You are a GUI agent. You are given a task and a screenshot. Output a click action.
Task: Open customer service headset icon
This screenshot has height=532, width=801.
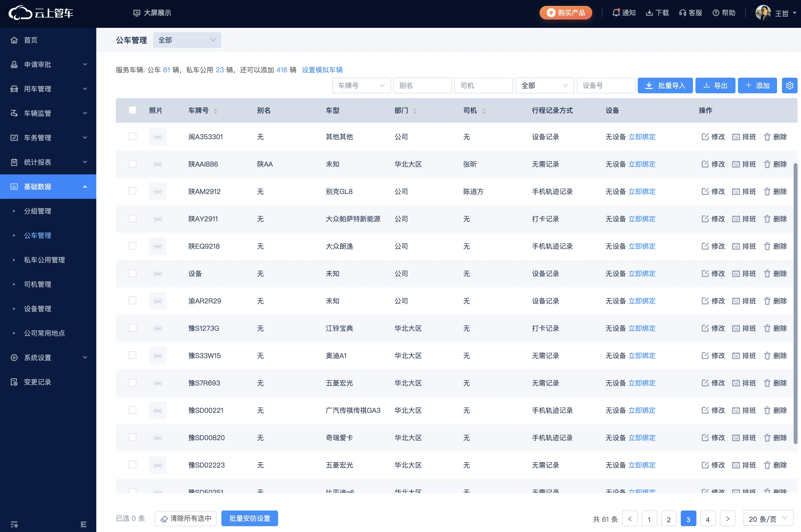(682, 13)
